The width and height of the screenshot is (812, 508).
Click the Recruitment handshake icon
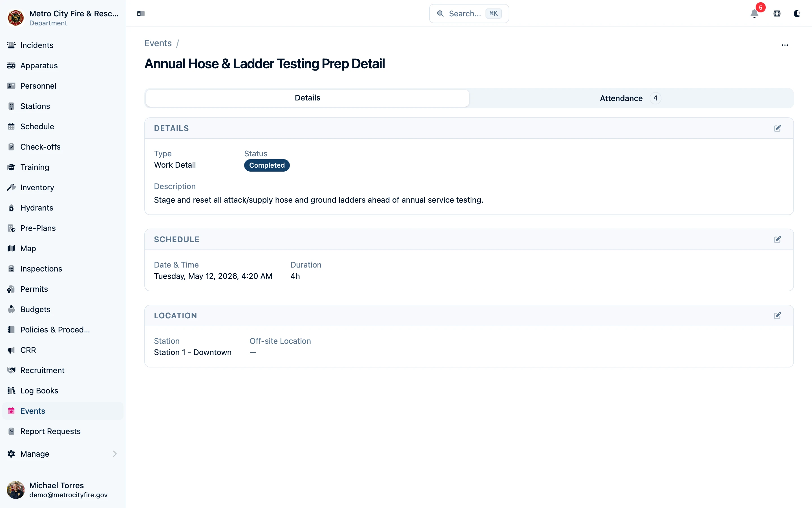tap(11, 370)
